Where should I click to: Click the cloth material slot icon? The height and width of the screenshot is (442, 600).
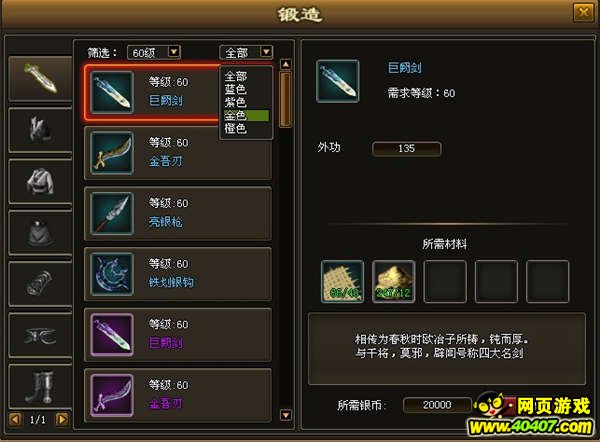coord(342,282)
